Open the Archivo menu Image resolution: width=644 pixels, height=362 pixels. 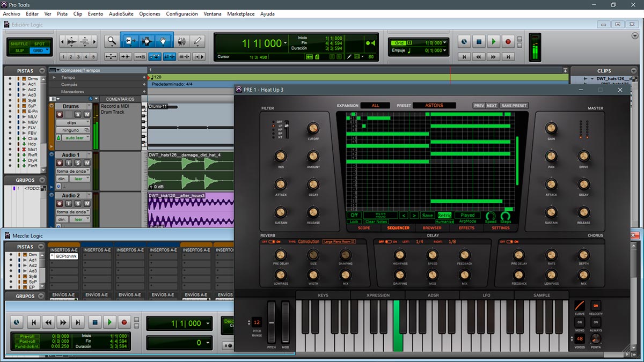11,13
